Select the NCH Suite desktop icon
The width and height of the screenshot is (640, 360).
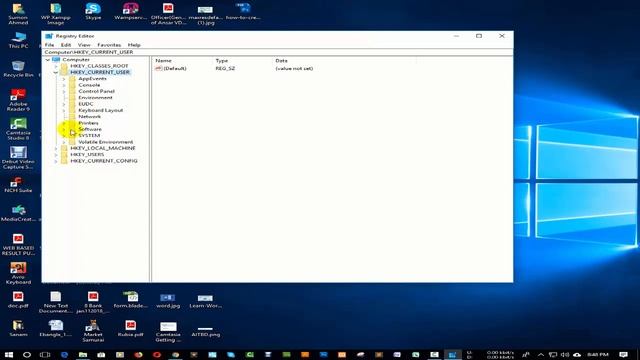(x=18, y=185)
